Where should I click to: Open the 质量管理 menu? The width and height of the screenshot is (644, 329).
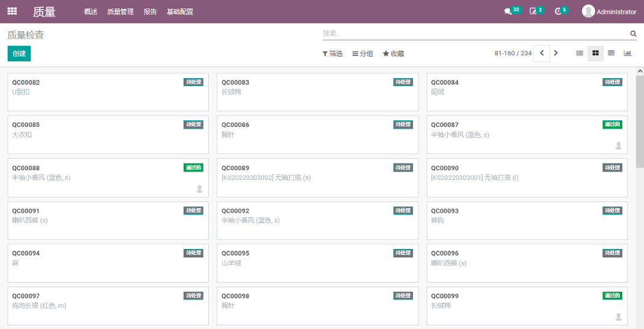pyautogui.click(x=120, y=11)
